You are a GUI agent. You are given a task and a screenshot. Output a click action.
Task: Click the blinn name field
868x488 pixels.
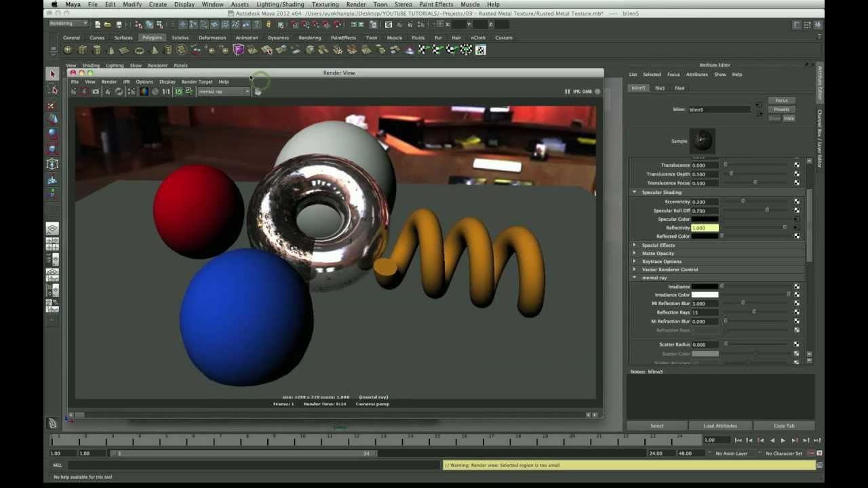pyautogui.click(x=719, y=109)
